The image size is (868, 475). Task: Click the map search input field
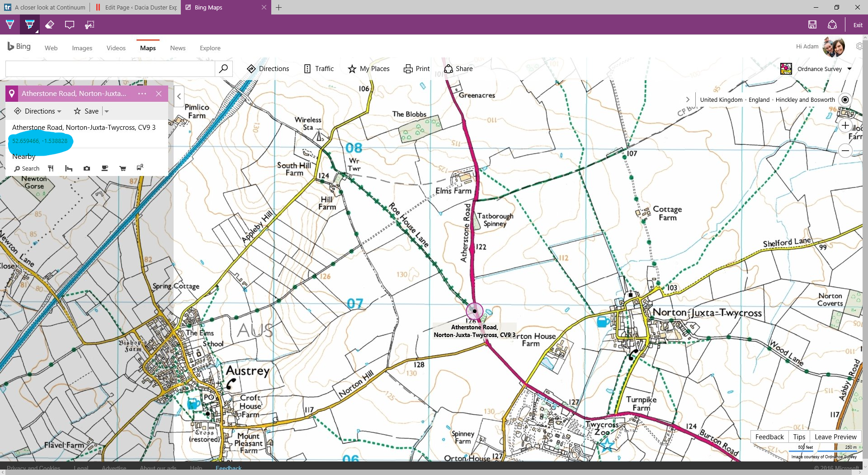click(x=110, y=69)
